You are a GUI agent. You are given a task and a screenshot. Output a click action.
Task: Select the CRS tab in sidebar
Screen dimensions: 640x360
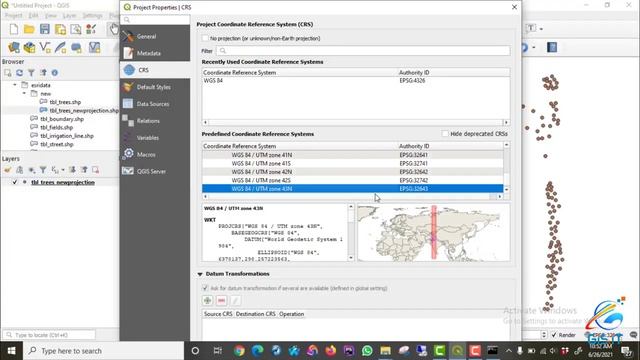pos(155,70)
